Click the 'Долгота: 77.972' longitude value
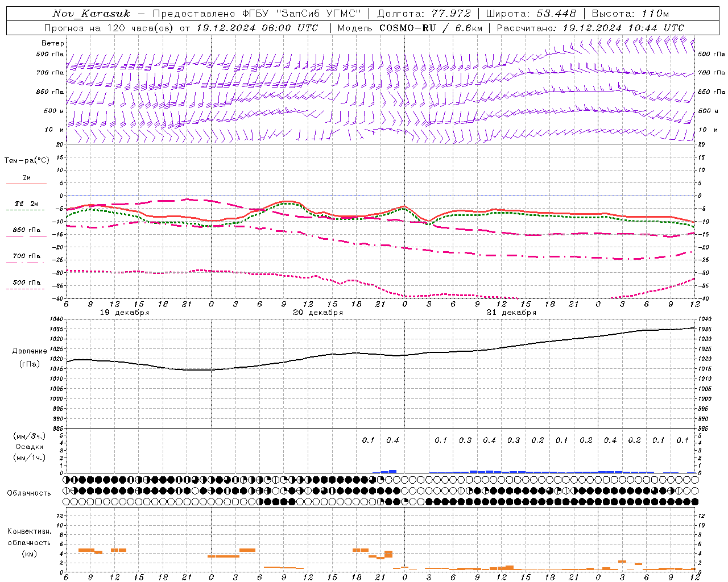Viewport: 728px width, 582px height. 424,14
